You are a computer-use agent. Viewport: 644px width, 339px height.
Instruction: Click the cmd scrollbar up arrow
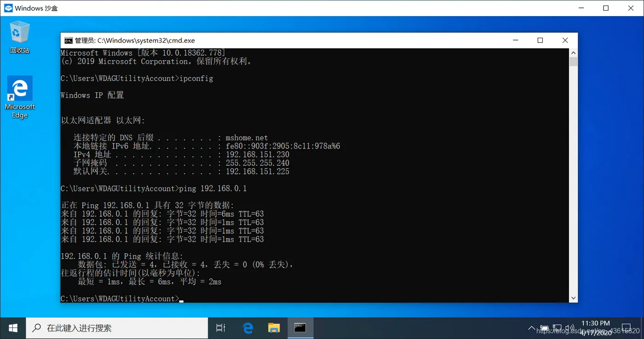pyautogui.click(x=573, y=52)
